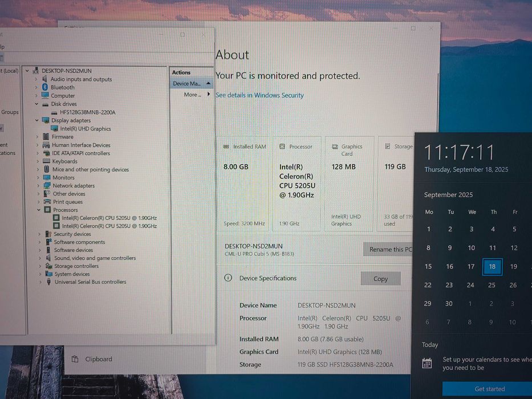The image size is (532, 399).
Task: Select September 18 in the calendar
Action: tap(492, 267)
